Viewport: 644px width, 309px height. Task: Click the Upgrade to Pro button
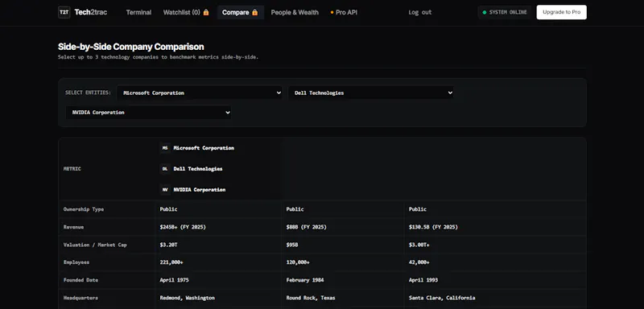coord(561,12)
